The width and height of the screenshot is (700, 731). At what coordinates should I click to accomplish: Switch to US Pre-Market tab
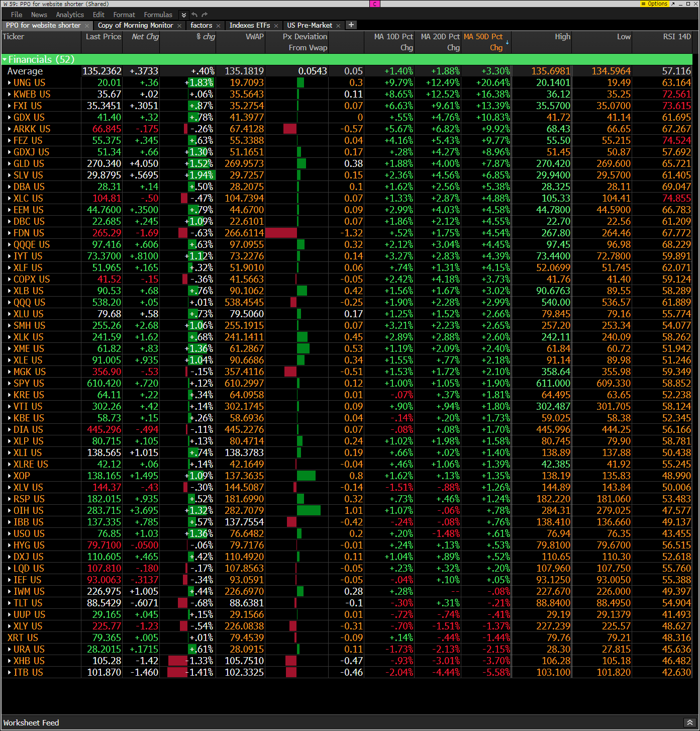(310, 25)
